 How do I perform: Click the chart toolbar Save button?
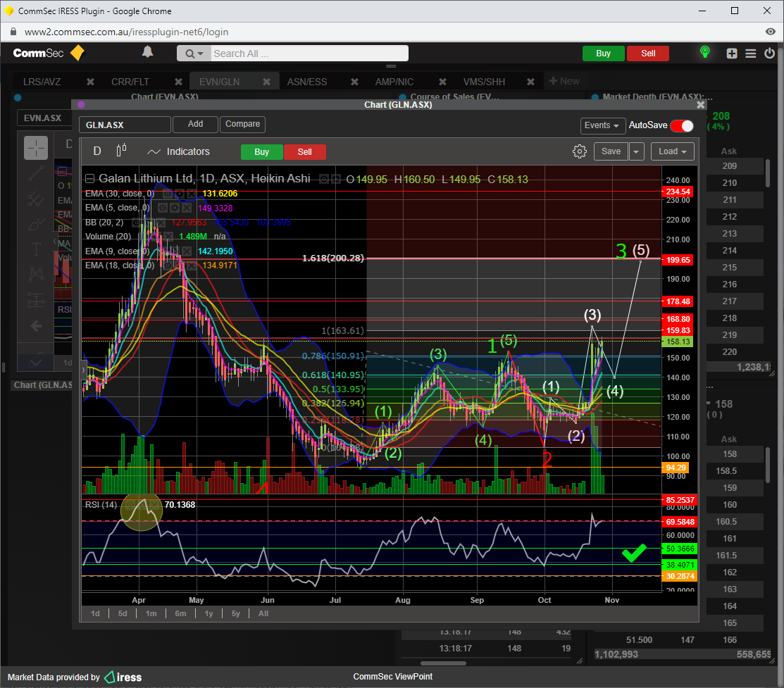(x=611, y=151)
